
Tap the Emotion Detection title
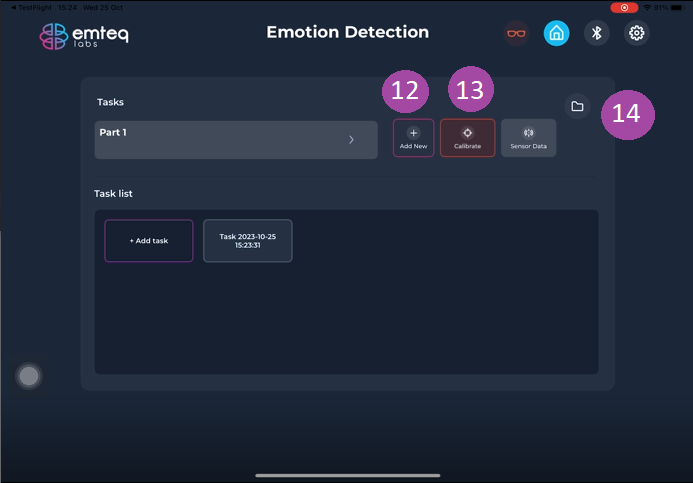pos(347,33)
